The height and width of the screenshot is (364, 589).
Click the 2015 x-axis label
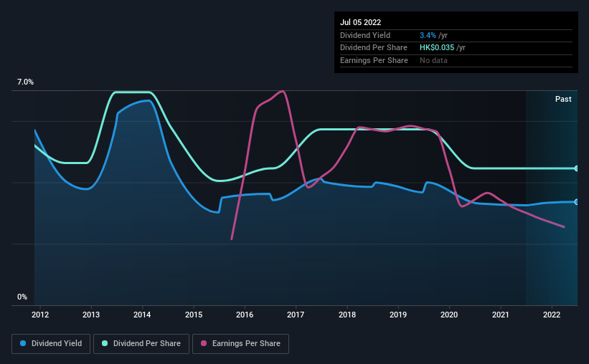194,315
